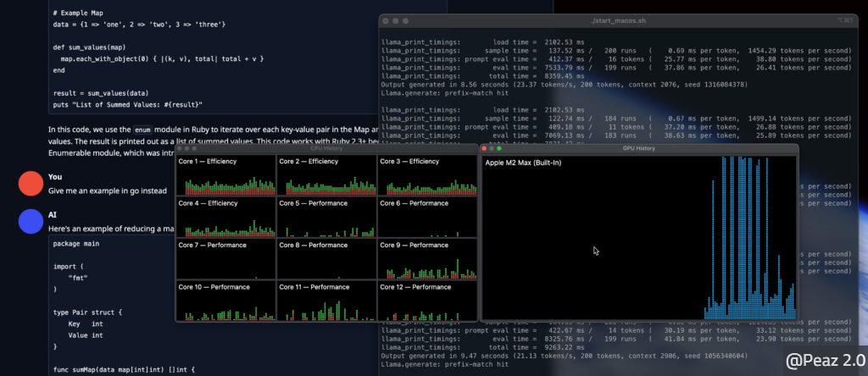The image size is (868, 376).
Task: Select the Core 4 Efficiency graph
Action: [225, 218]
